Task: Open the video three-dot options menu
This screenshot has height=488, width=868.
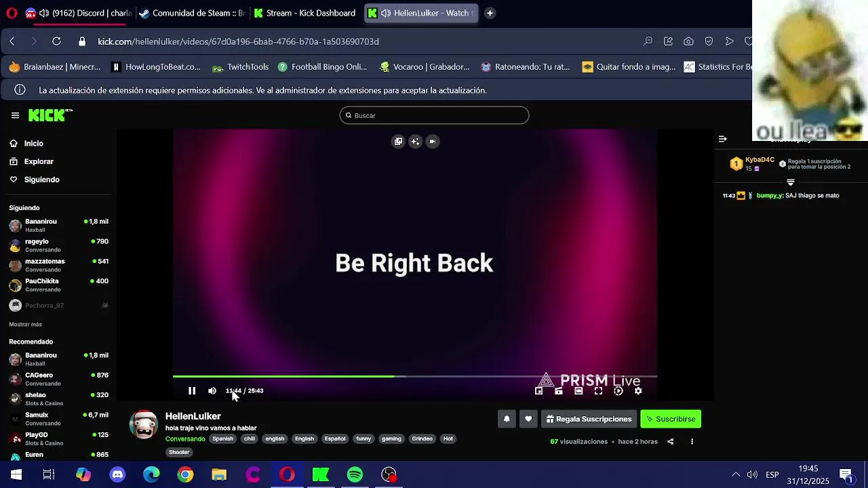Action: [x=692, y=442]
